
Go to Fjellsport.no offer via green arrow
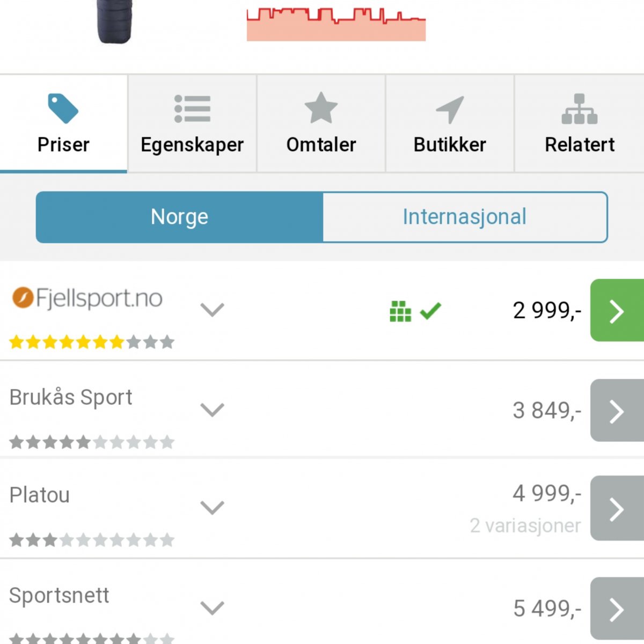tap(617, 311)
